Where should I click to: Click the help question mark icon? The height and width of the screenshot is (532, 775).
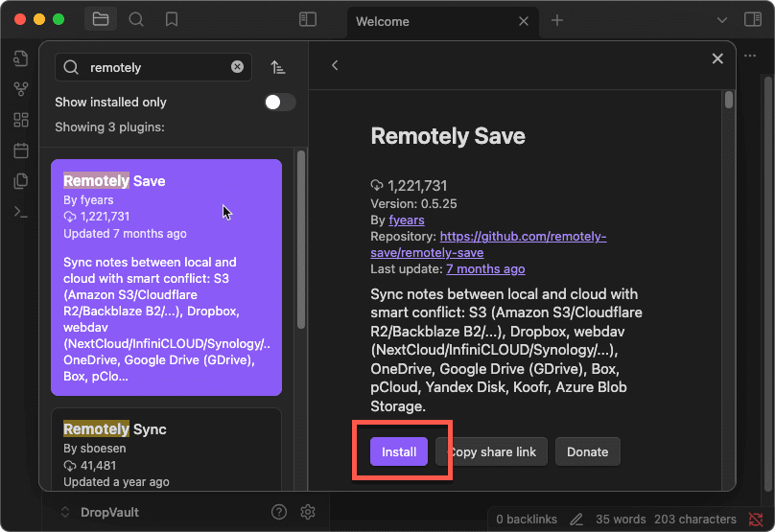pos(279,512)
